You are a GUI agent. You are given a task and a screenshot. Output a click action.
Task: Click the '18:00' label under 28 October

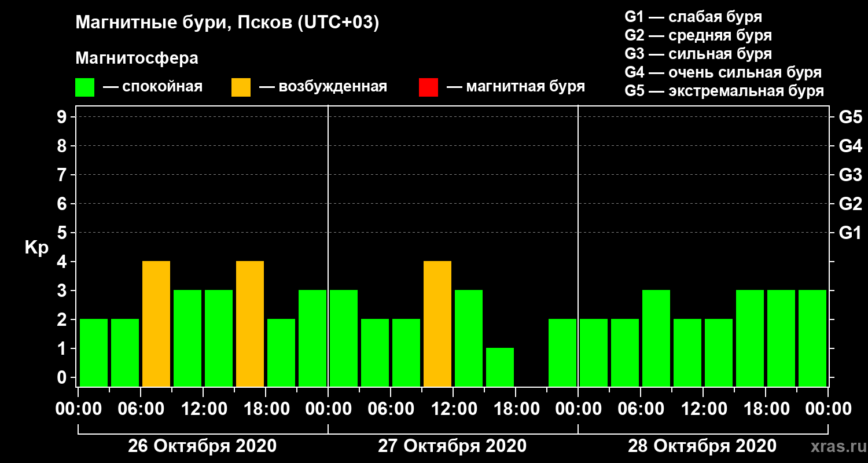click(766, 409)
